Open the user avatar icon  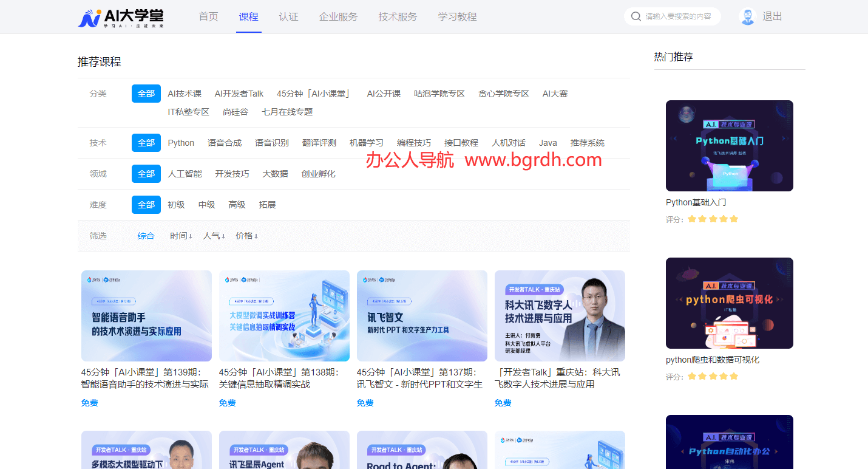click(x=748, y=16)
